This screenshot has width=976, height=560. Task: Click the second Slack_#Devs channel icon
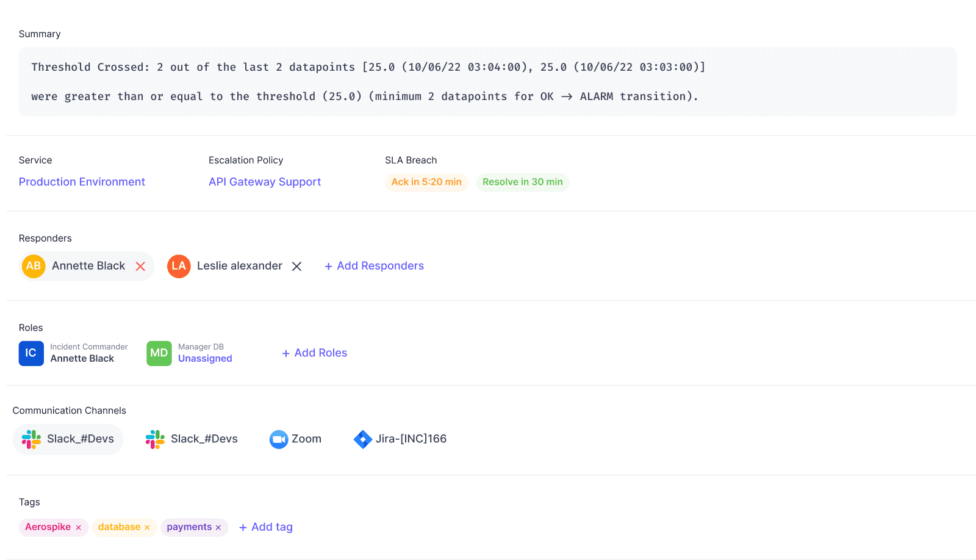pos(154,439)
